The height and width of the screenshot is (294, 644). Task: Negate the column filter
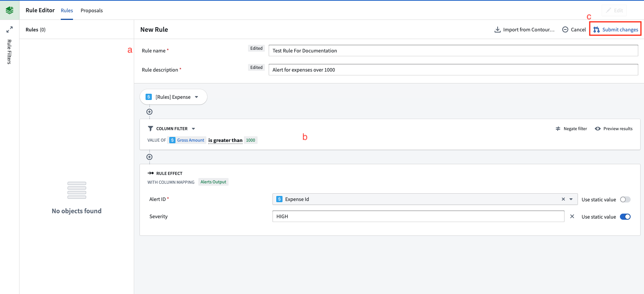click(571, 129)
